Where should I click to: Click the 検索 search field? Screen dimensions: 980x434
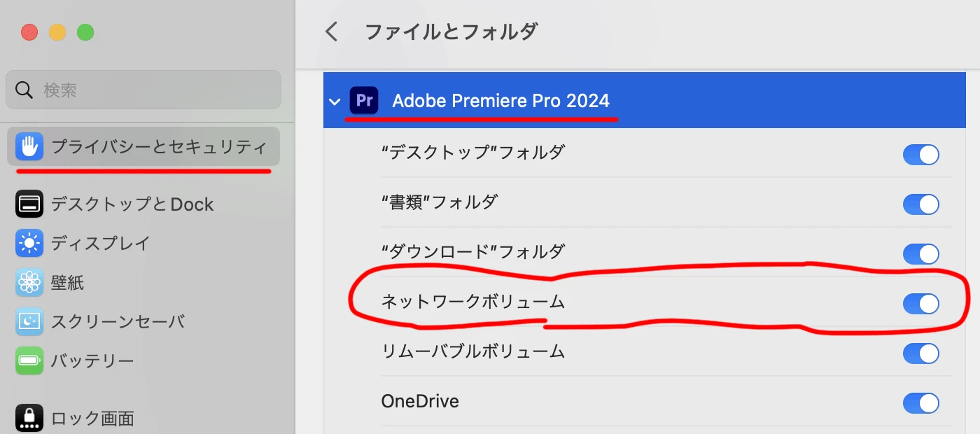tap(143, 90)
